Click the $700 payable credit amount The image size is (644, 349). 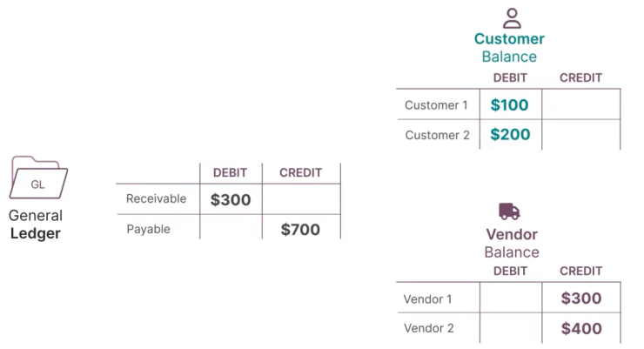[x=300, y=230]
